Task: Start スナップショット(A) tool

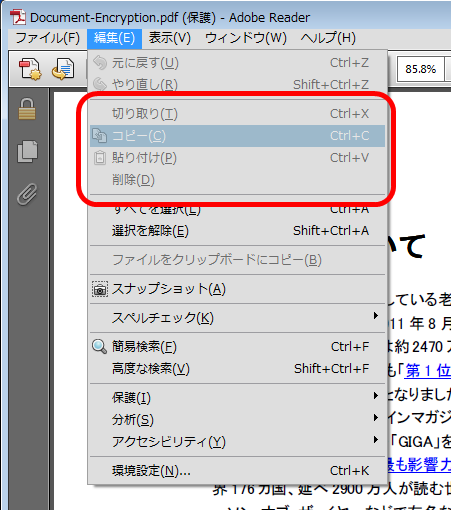Action: (x=237, y=289)
